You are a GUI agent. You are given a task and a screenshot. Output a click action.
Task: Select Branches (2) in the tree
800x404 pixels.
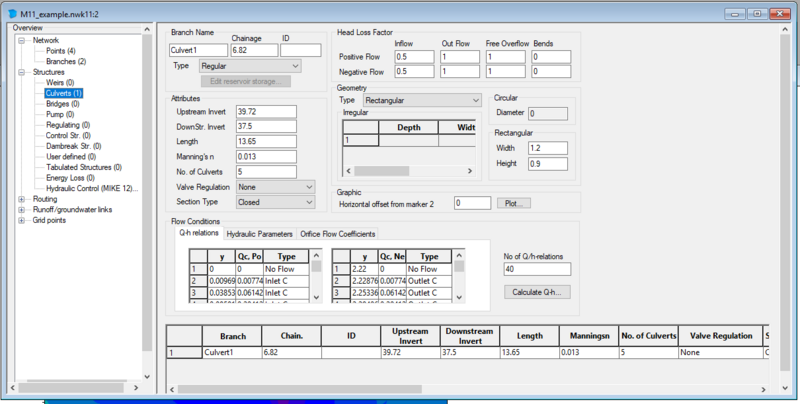pyautogui.click(x=66, y=61)
